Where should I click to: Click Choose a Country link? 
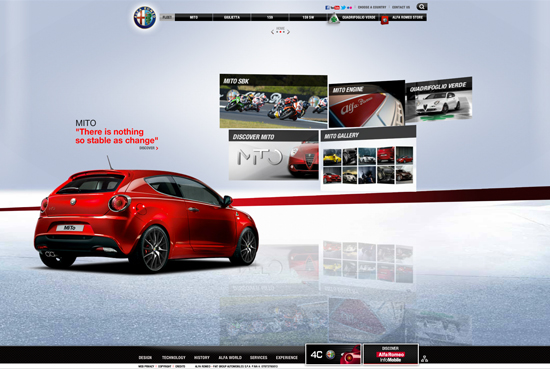click(372, 7)
